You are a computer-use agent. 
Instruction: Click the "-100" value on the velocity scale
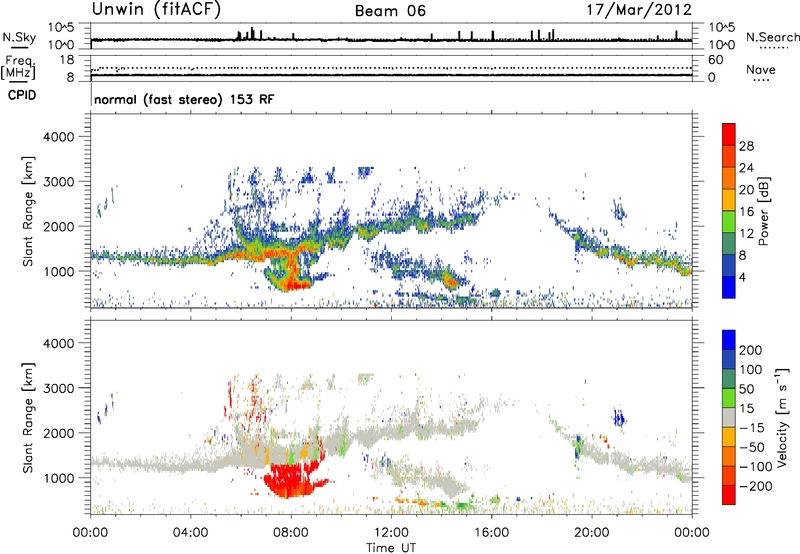755,467
